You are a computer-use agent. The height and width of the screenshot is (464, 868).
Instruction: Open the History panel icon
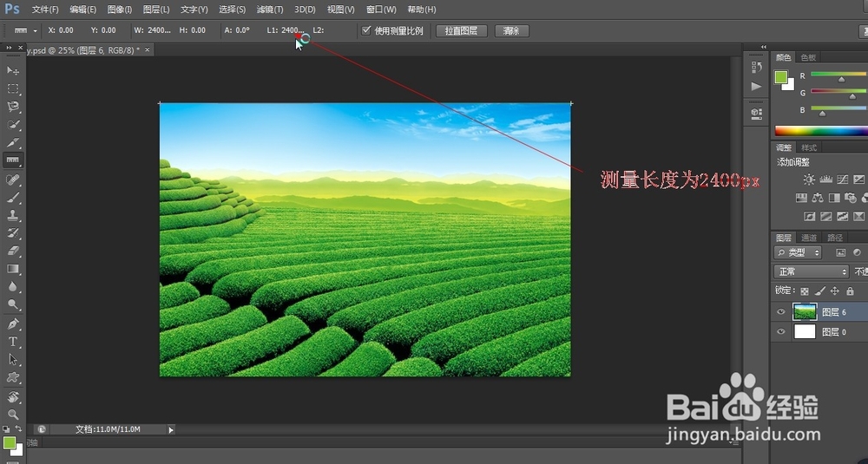(x=756, y=67)
